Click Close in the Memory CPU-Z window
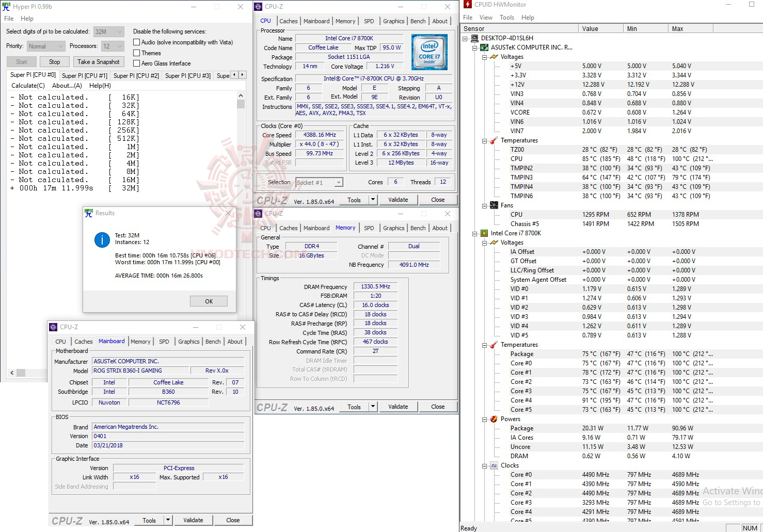The width and height of the screenshot is (763, 532). point(438,407)
